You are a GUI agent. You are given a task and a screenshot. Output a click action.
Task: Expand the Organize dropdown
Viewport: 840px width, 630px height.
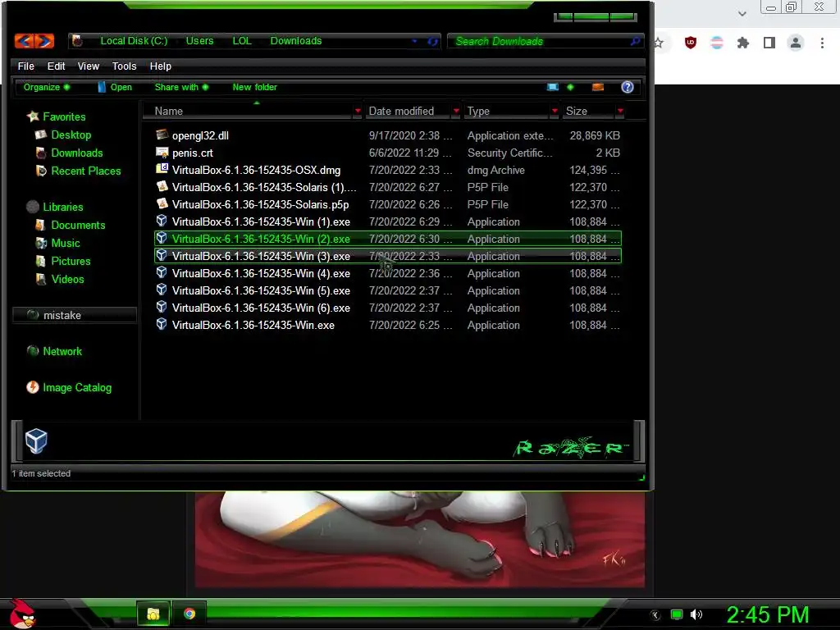47,87
